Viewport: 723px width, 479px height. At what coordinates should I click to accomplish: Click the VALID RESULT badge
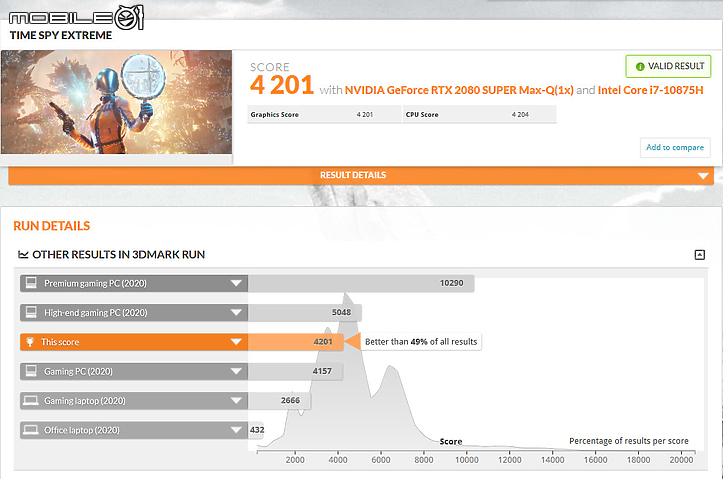pos(668,66)
